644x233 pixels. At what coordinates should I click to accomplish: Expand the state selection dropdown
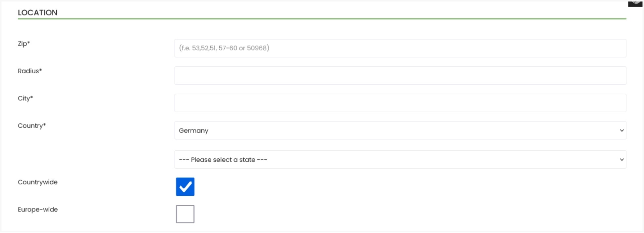(x=400, y=160)
